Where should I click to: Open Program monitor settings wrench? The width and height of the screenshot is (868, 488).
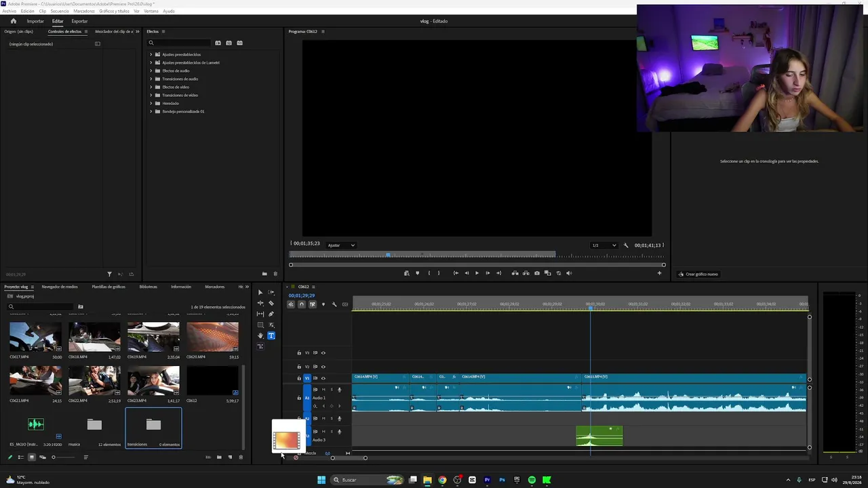point(626,245)
